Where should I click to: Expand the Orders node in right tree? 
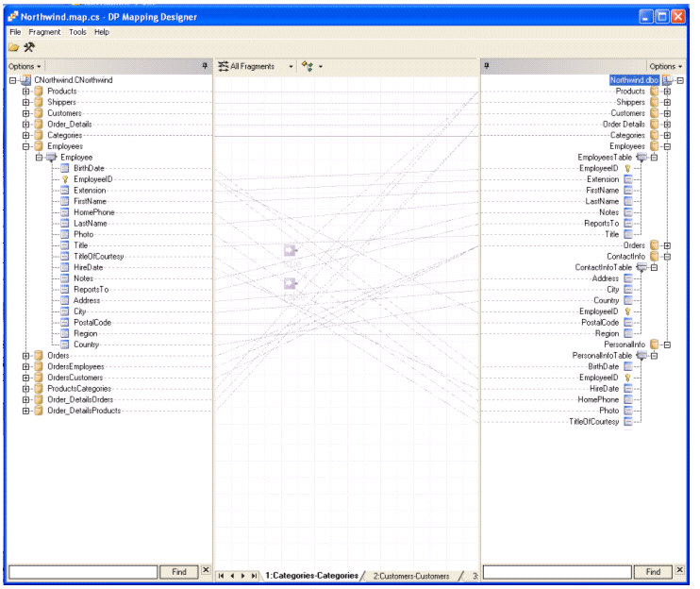tap(667, 245)
